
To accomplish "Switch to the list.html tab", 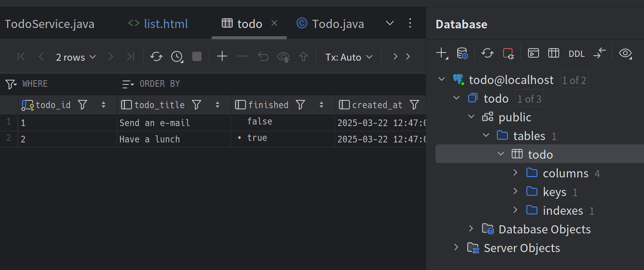I will (165, 24).
